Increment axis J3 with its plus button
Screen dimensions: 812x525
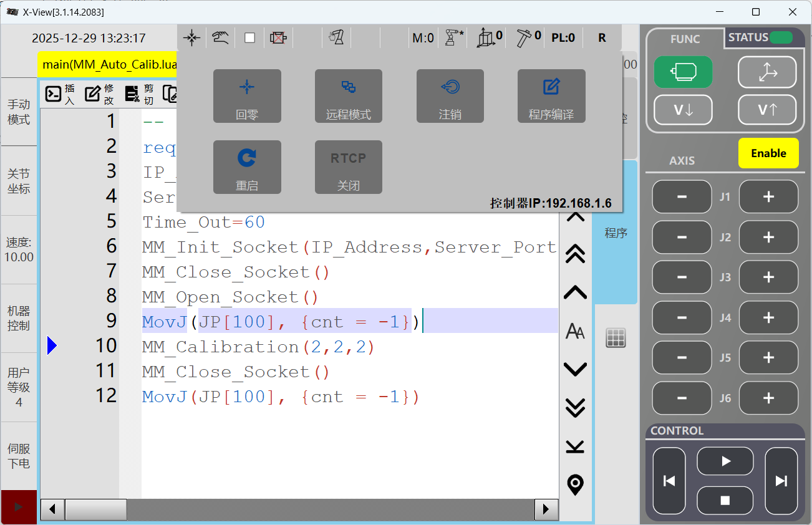(768, 277)
